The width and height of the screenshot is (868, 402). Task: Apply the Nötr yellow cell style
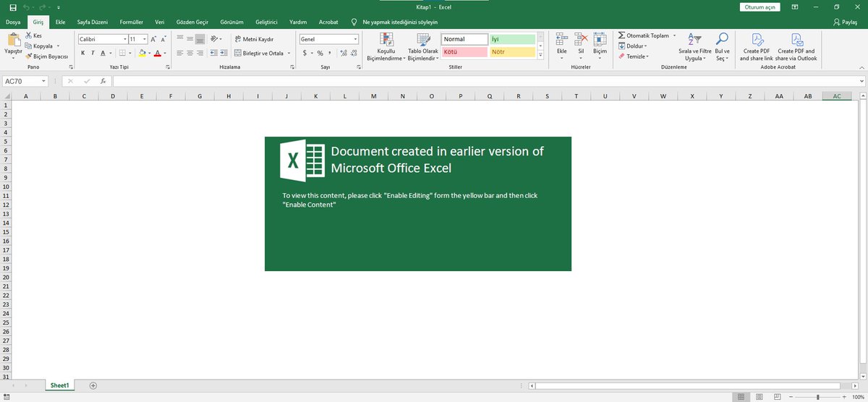(512, 52)
